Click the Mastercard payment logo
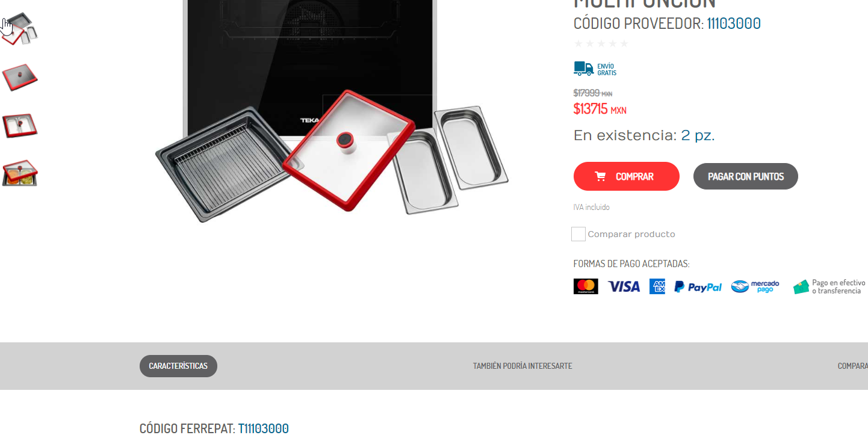This screenshot has width=868, height=438. click(x=586, y=286)
